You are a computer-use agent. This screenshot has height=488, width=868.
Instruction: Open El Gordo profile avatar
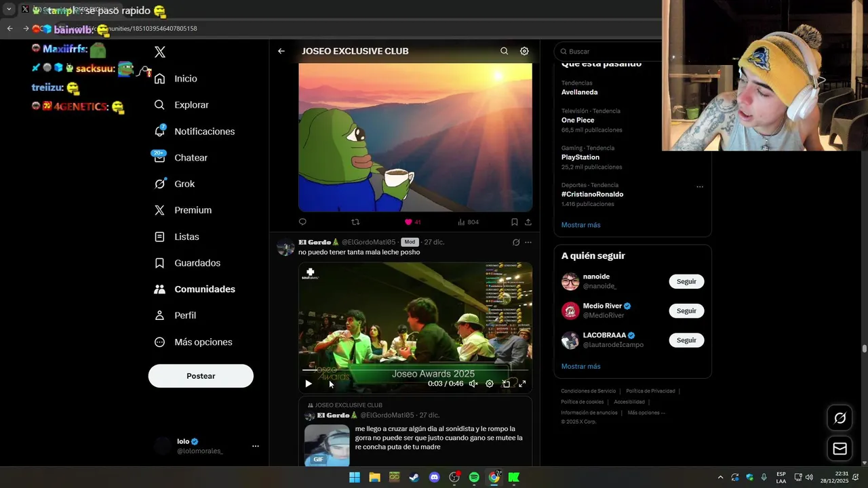point(285,247)
